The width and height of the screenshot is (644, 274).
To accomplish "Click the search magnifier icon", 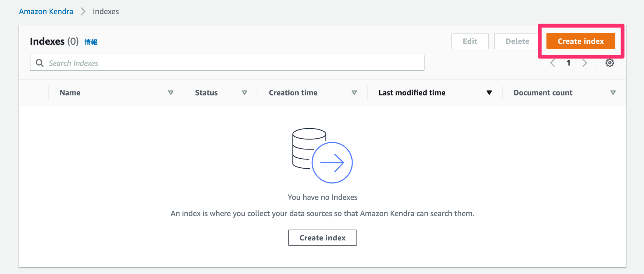I will click(40, 63).
